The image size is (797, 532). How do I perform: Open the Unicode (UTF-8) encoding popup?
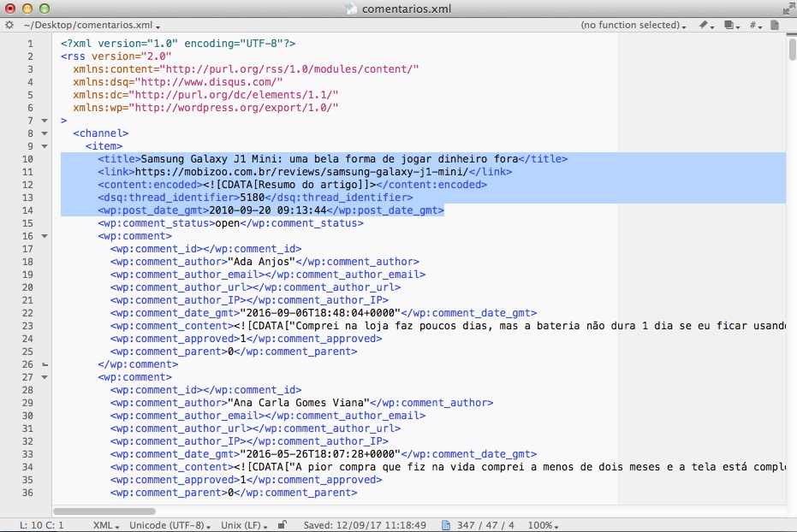(x=170, y=525)
